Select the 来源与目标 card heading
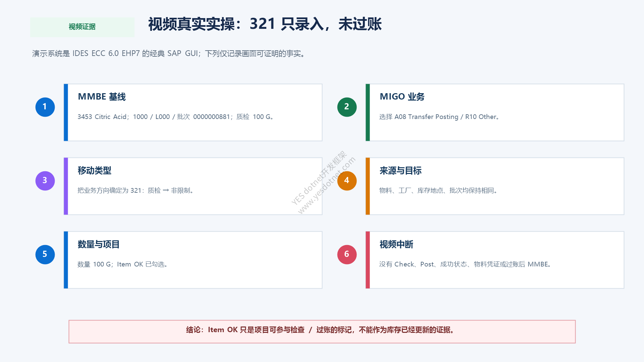This screenshot has height=362, width=644. [400, 170]
